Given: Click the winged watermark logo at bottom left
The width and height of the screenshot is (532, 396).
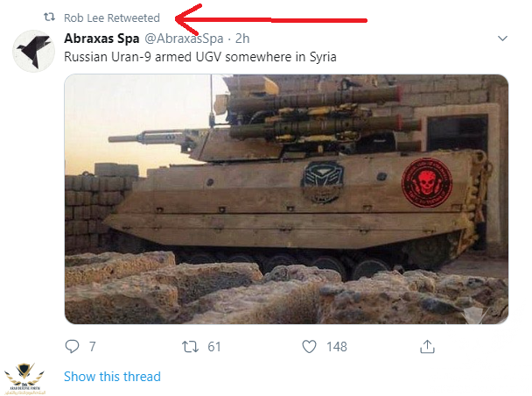Looking at the screenshot, I should [27, 376].
